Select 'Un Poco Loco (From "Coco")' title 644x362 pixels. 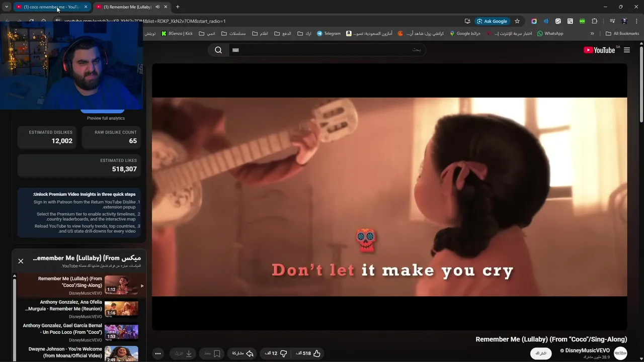point(62,329)
